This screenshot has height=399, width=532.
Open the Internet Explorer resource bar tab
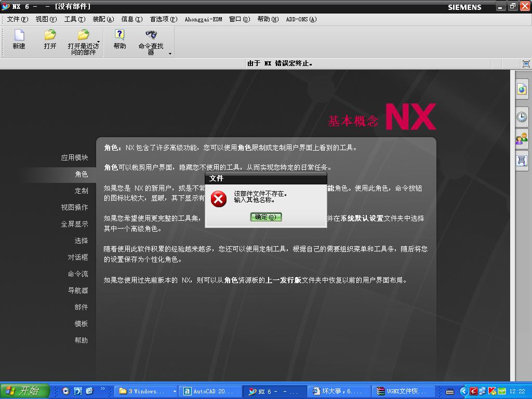(x=522, y=89)
